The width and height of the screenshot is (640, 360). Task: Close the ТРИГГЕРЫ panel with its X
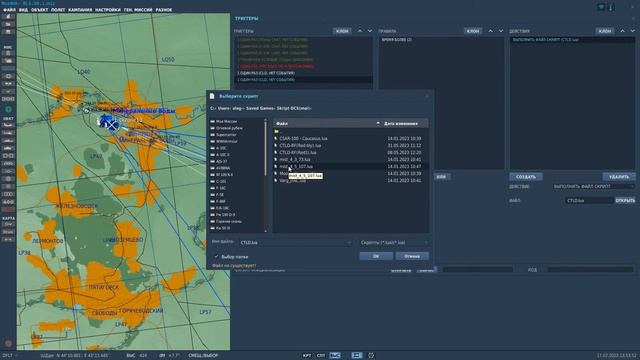tap(633, 18)
